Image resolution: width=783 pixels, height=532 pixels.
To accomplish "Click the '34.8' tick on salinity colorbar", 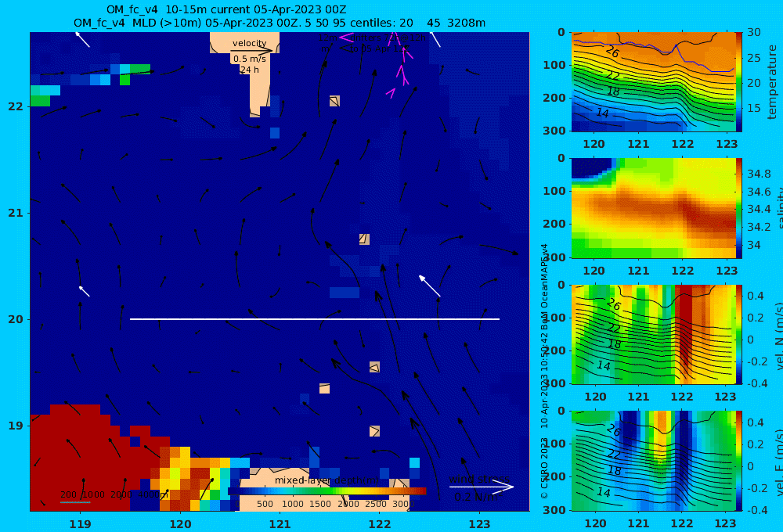I will (759, 174).
